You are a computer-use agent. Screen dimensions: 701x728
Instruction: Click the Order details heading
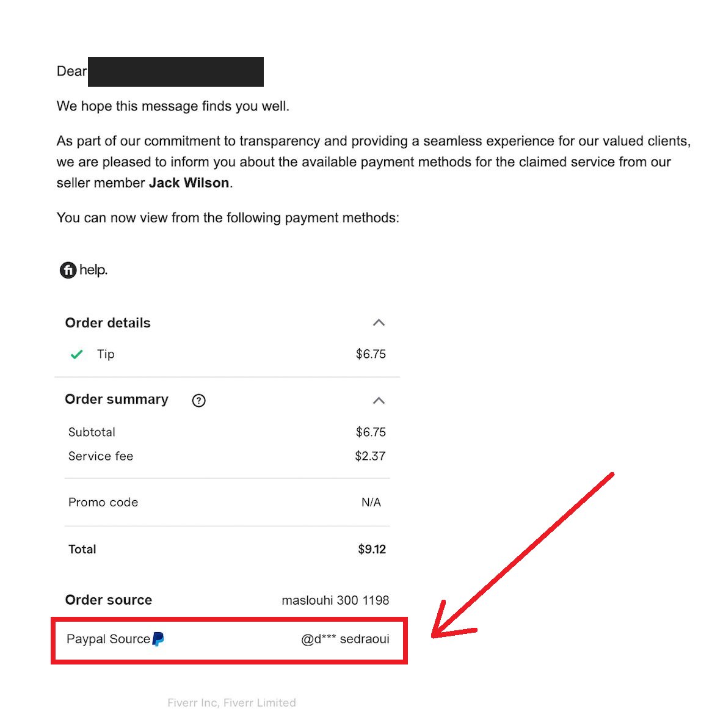coord(107,322)
